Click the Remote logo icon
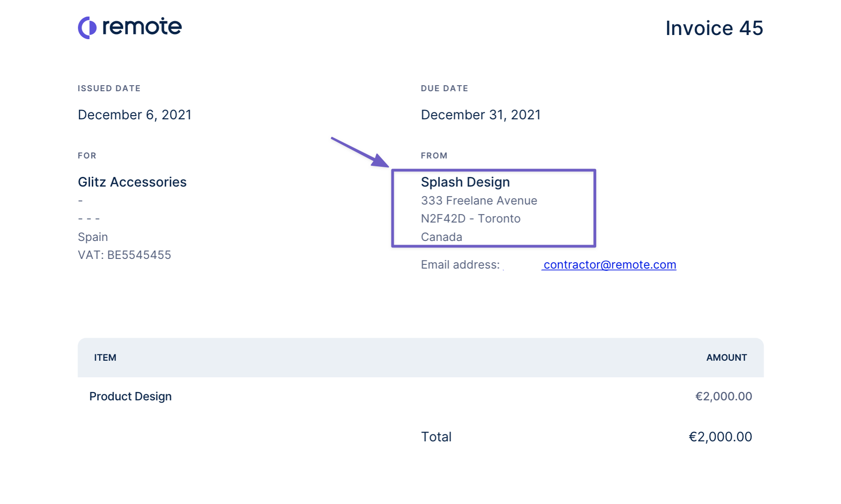 (87, 28)
